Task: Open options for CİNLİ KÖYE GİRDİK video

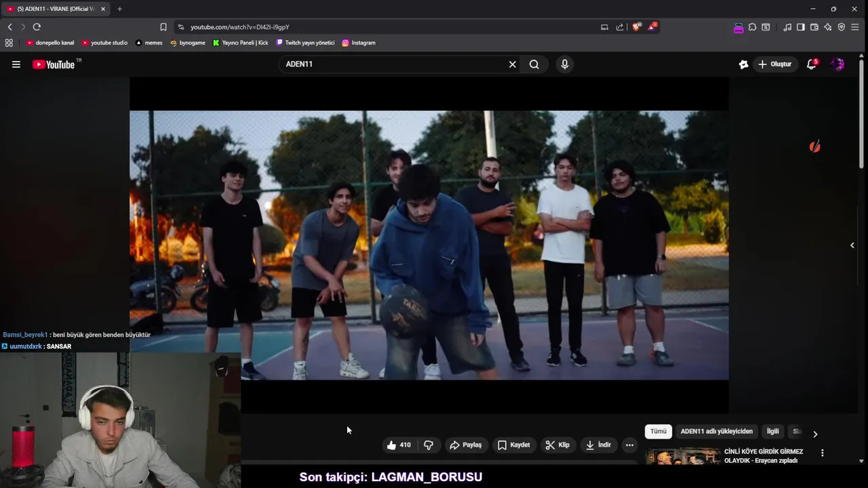Action: pyautogui.click(x=823, y=453)
